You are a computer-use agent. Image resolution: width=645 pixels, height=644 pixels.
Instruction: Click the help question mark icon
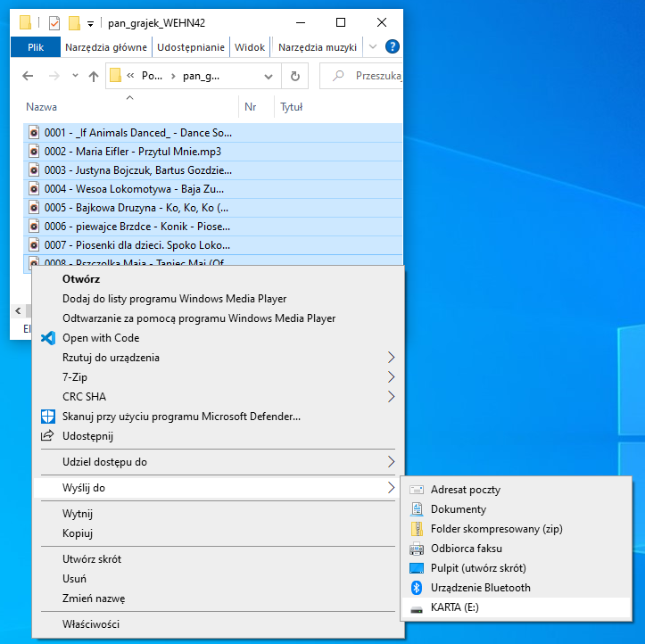tap(392, 47)
